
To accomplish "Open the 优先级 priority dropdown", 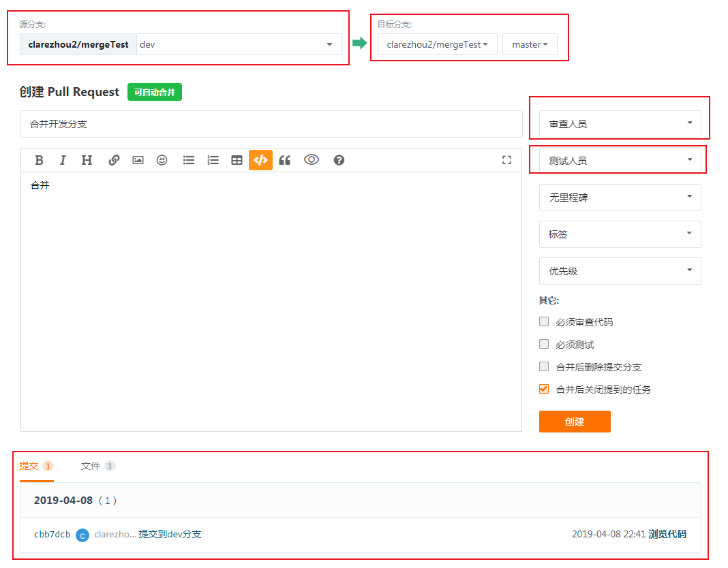I will pyautogui.click(x=620, y=271).
